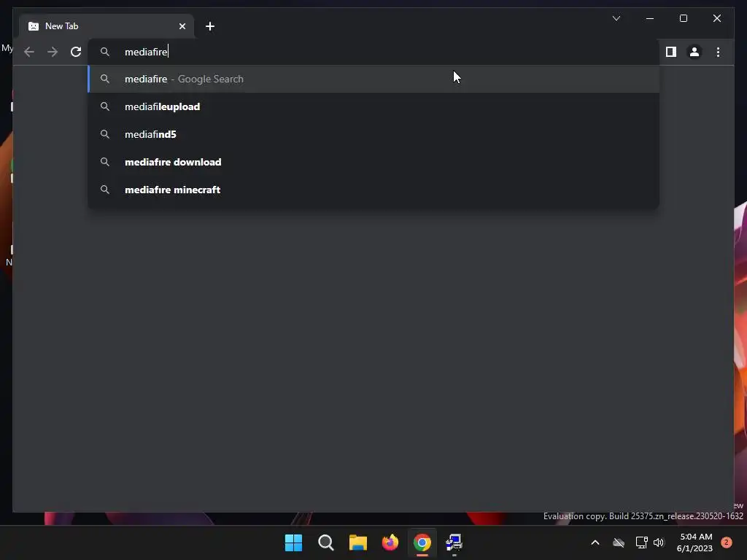
Task: Reload the page in Chrome
Action: pyautogui.click(x=76, y=52)
